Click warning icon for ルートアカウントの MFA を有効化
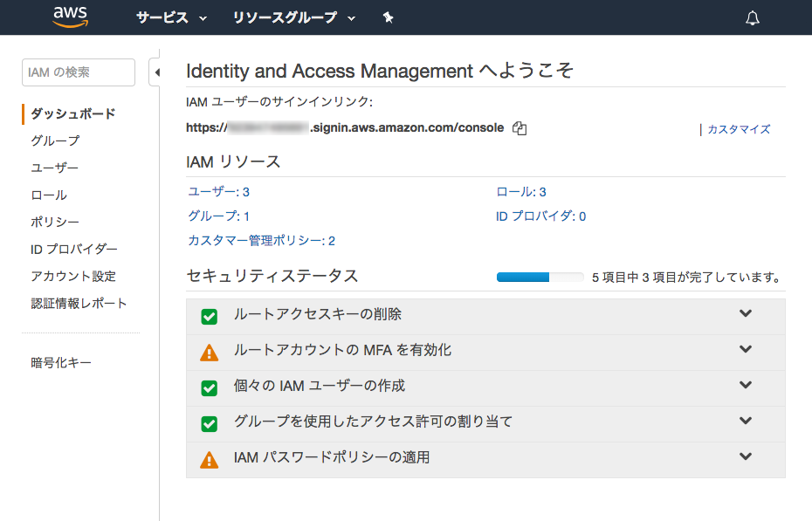This screenshot has height=521, width=812. click(x=210, y=353)
